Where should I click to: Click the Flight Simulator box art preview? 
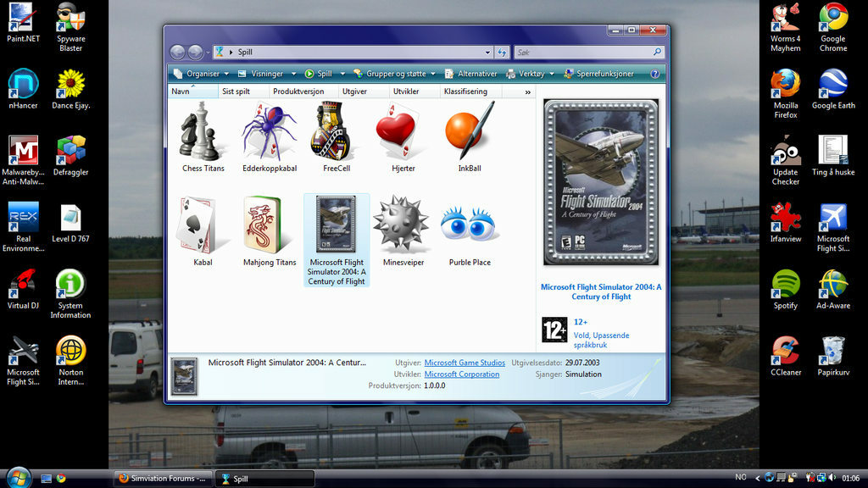pyautogui.click(x=601, y=182)
